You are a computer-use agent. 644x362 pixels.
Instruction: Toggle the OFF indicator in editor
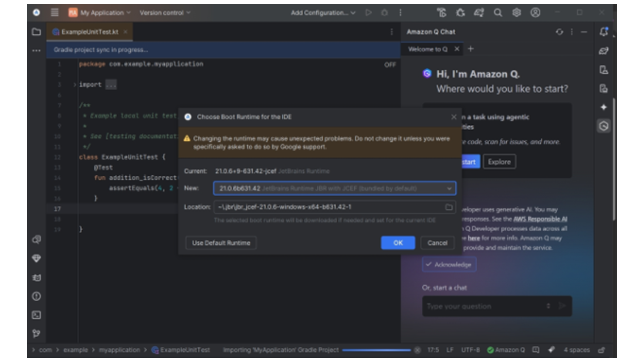click(x=390, y=65)
